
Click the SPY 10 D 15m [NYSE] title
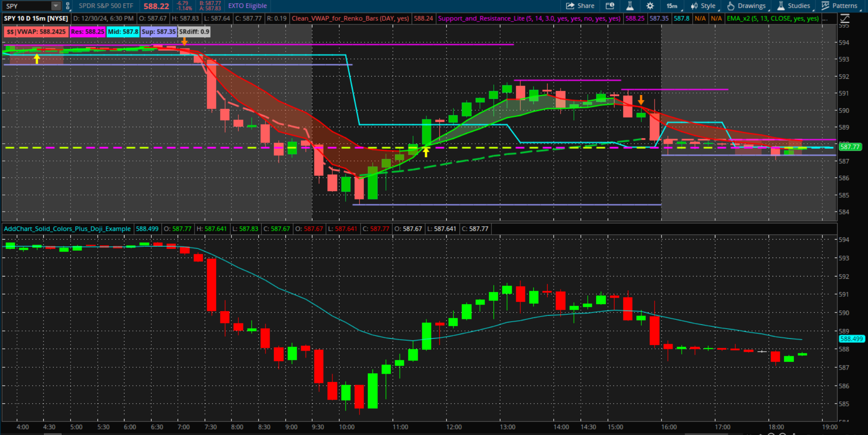pos(36,18)
